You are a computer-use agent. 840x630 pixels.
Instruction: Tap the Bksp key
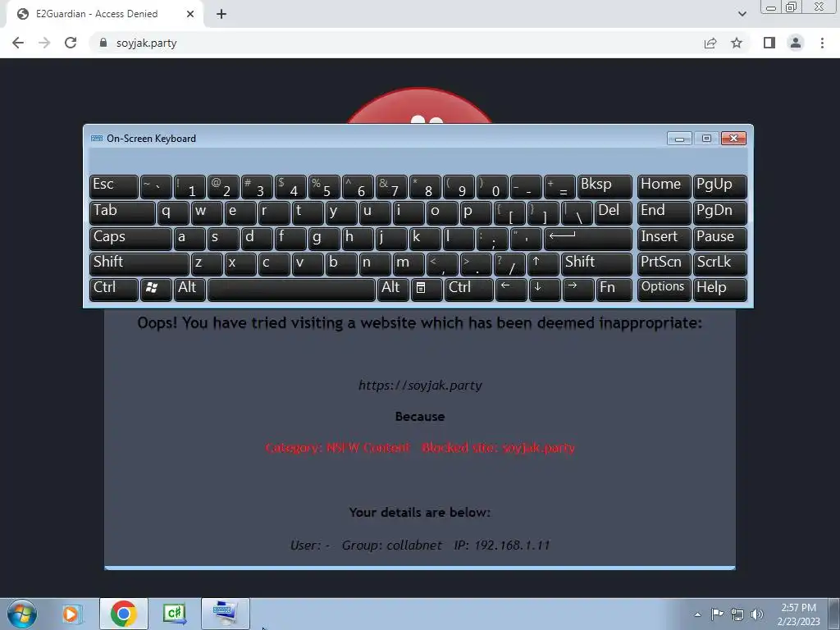605,186
